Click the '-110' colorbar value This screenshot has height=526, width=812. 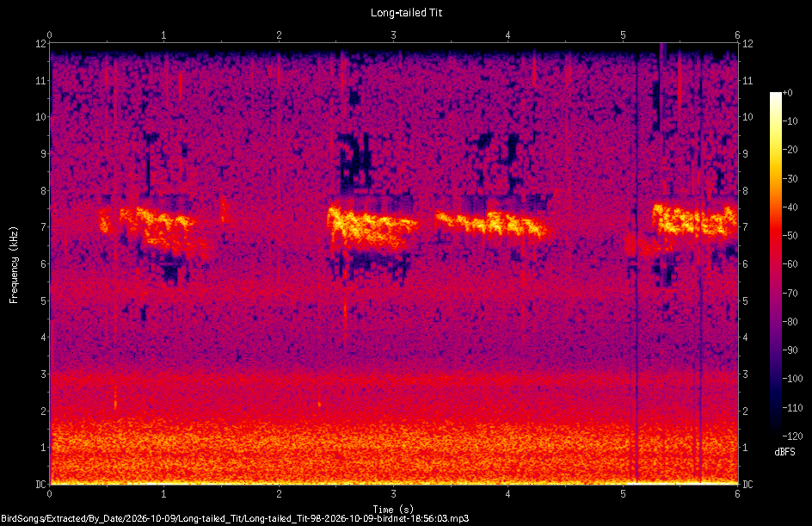793,408
